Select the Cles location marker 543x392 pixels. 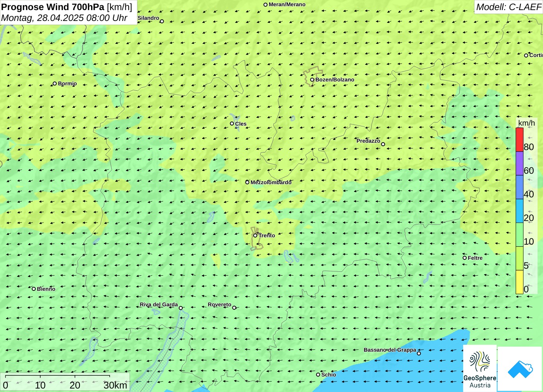coord(232,124)
